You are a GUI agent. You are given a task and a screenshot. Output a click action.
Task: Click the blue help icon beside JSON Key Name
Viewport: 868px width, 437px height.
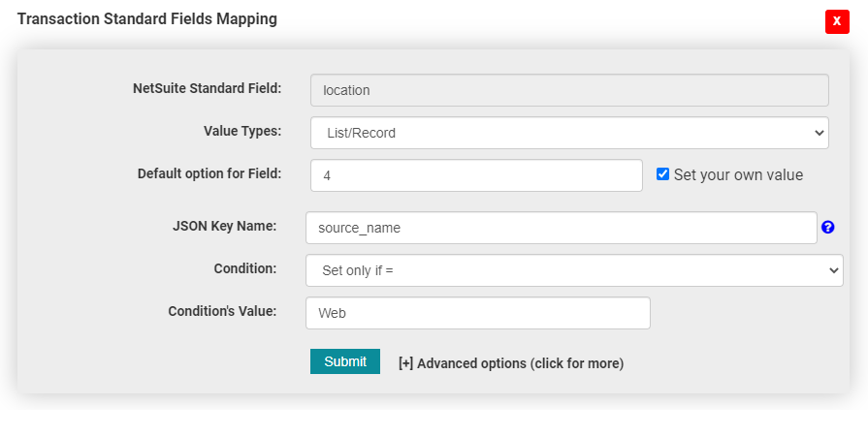[x=827, y=228]
